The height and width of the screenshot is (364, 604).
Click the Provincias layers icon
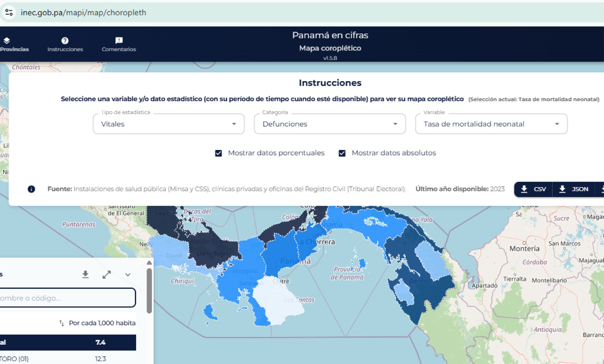click(x=7, y=40)
